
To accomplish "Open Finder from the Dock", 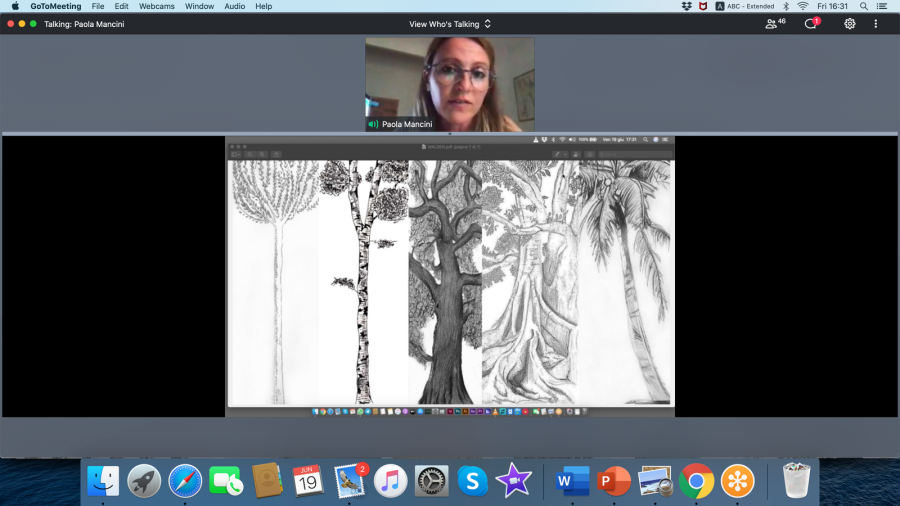I will 103,481.
